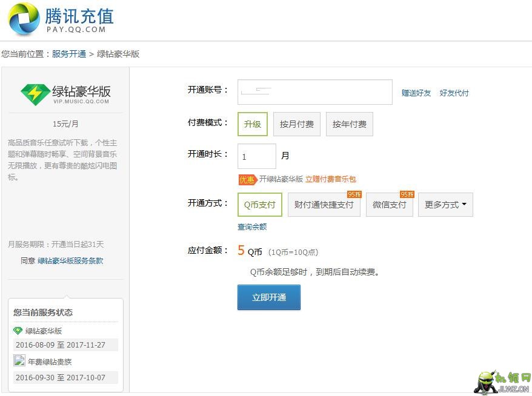Click the 95折 badge on 财付通快捷支付
The width and height of the screenshot is (532, 396).
[354, 194]
